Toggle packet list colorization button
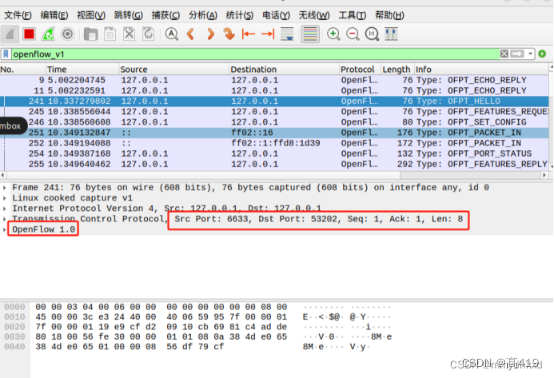554x378 pixels. [x=310, y=34]
